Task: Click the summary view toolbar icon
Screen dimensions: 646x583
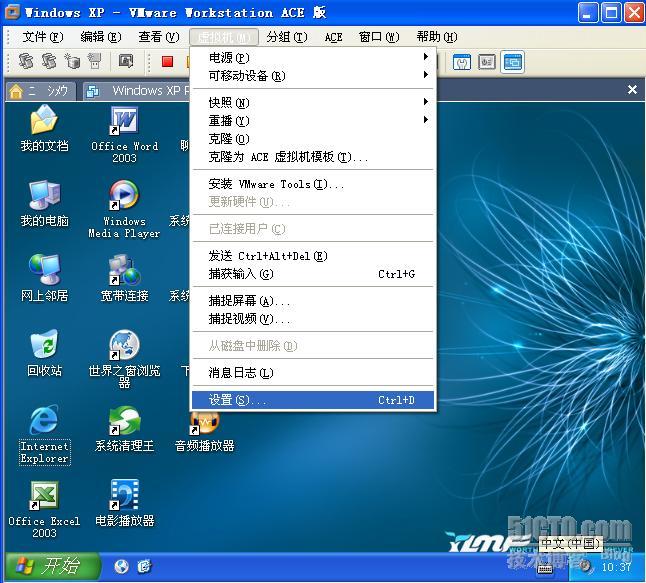Action: point(487,62)
